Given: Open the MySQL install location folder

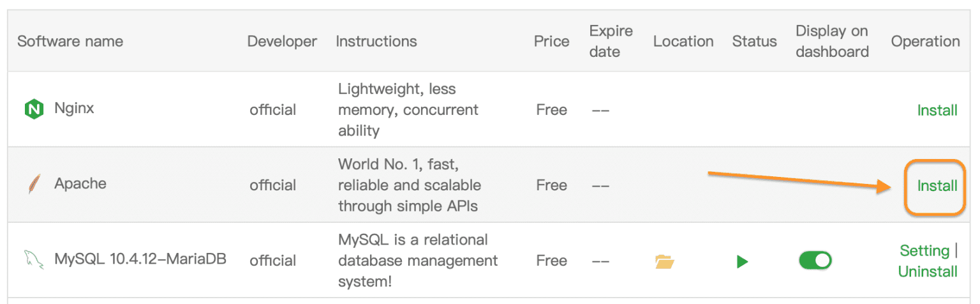Looking at the screenshot, I should pyautogui.click(x=664, y=261).
